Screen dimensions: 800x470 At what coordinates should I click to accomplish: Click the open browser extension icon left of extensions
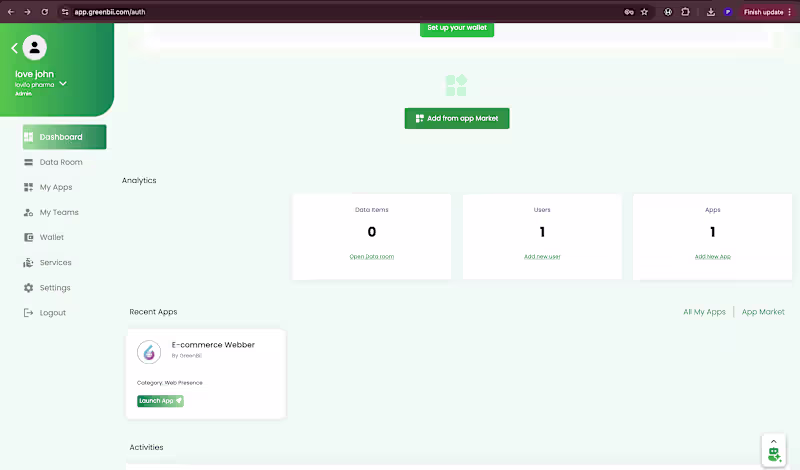pyautogui.click(x=668, y=12)
